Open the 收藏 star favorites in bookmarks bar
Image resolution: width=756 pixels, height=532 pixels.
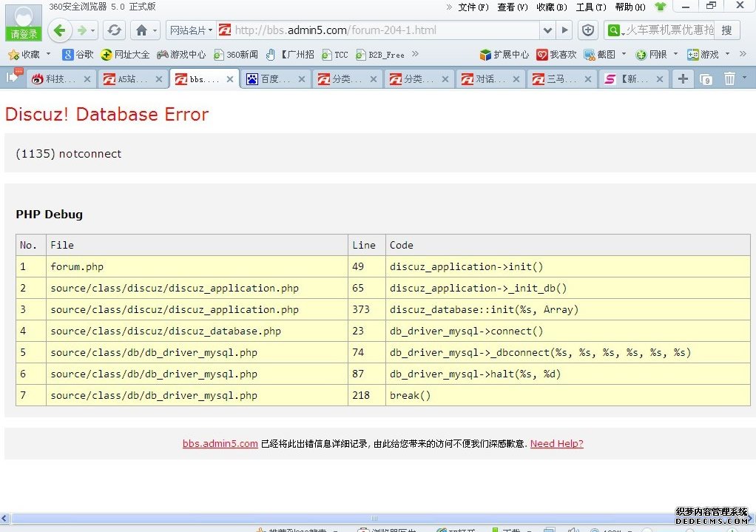24,55
